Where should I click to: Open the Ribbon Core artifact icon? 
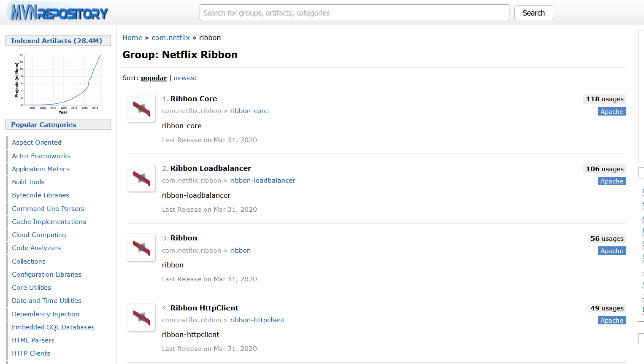(141, 108)
